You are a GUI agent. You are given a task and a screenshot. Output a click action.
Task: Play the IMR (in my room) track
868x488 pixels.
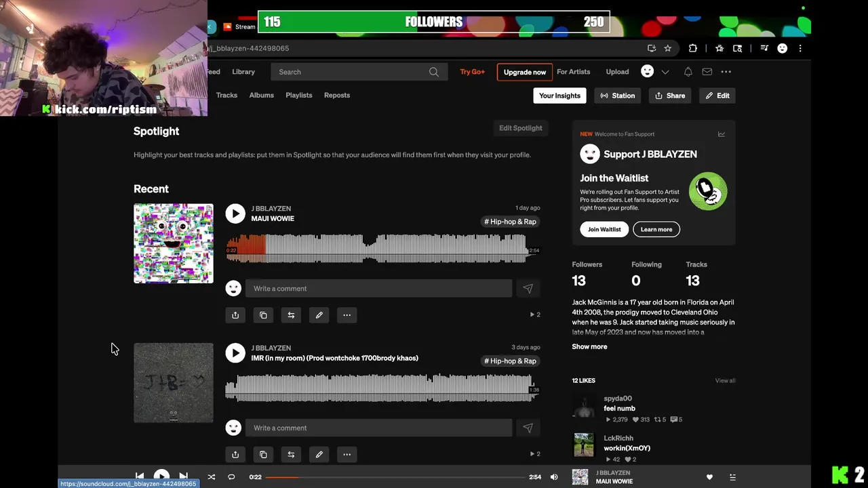tap(235, 353)
